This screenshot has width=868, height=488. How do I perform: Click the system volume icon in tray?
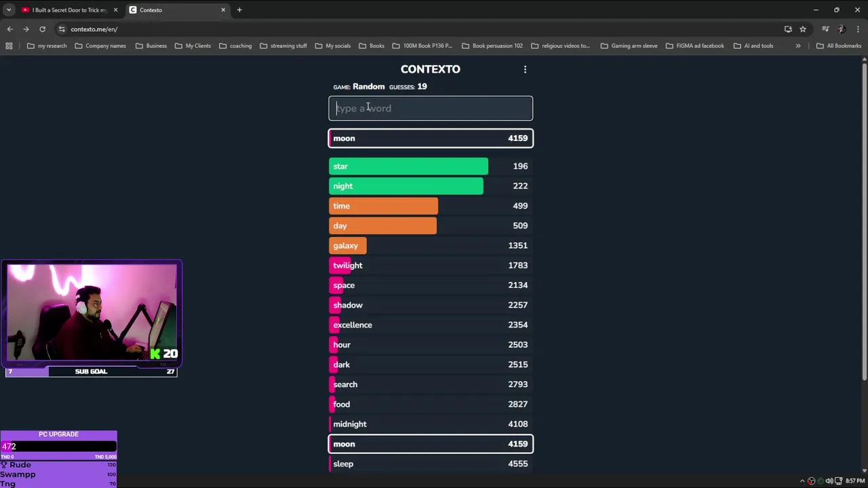pyautogui.click(x=829, y=481)
